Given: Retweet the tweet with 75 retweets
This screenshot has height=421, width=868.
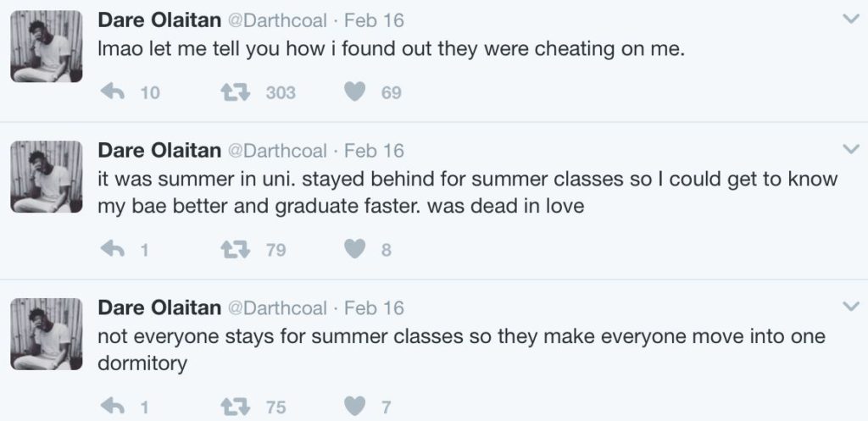Looking at the screenshot, I should 233,407.
